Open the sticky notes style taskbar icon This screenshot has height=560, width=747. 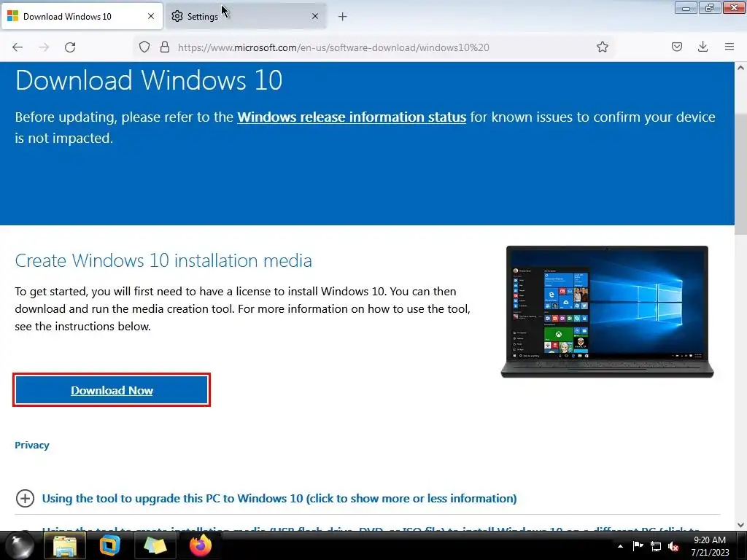155,545
